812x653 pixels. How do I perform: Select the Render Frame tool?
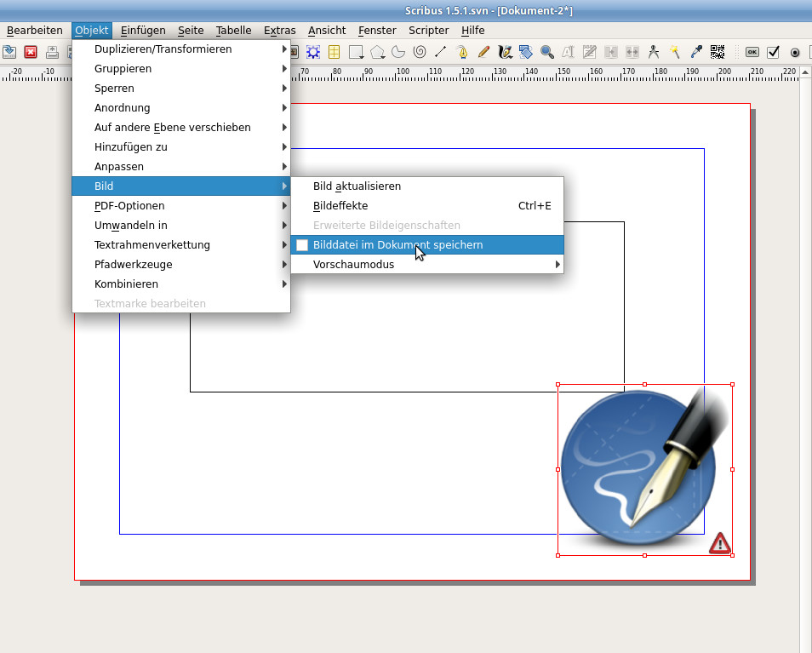tap(313, 52)
